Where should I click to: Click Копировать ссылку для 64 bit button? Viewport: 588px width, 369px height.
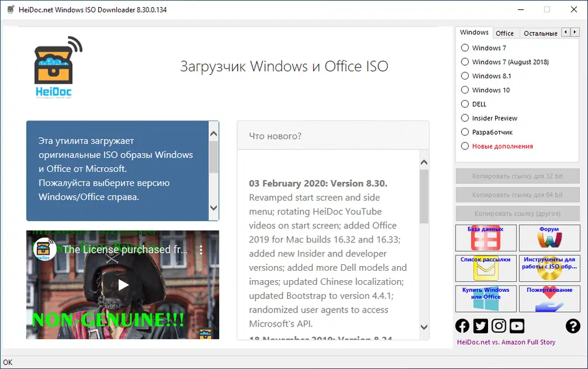[x=517, y=195]
